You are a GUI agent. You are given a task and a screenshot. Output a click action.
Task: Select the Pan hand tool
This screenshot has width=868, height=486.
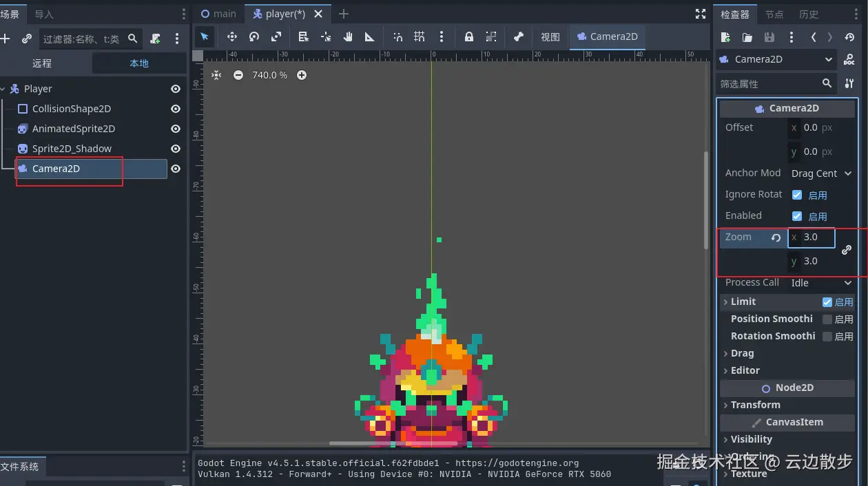pyautogui.click(x=348, y=36)
